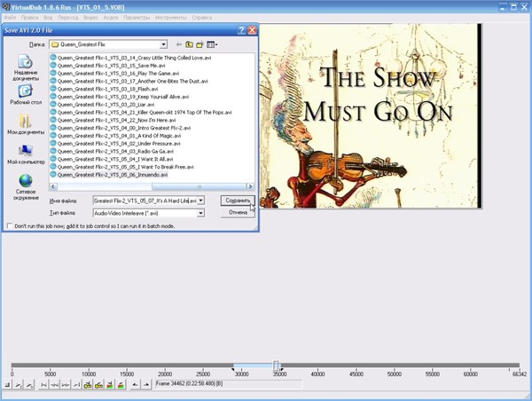Select file 01_A Kind Of Magic.avi
The height and width of the screenshot is (401, 532).
[x=116, y=136]
